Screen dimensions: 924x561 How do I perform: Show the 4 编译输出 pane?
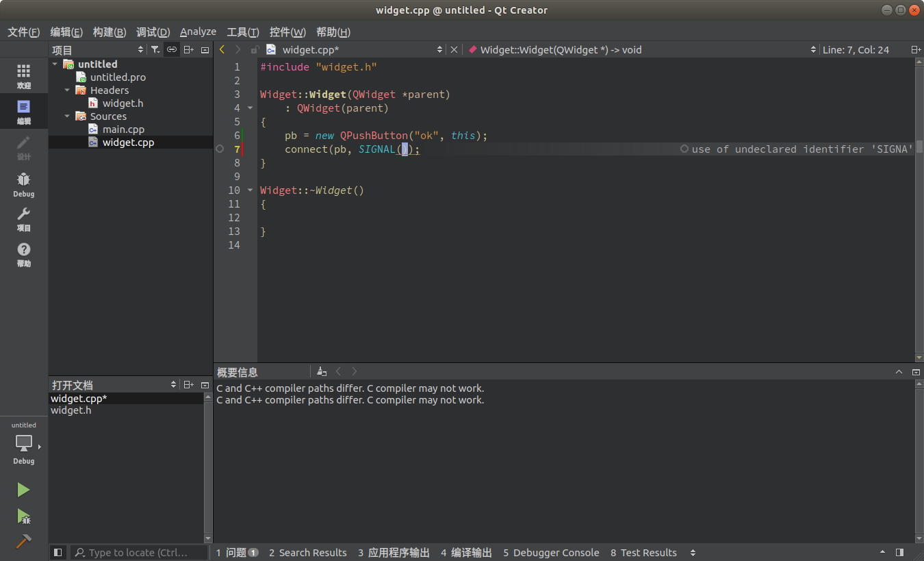pyautogui.click(x=467, y=552)
